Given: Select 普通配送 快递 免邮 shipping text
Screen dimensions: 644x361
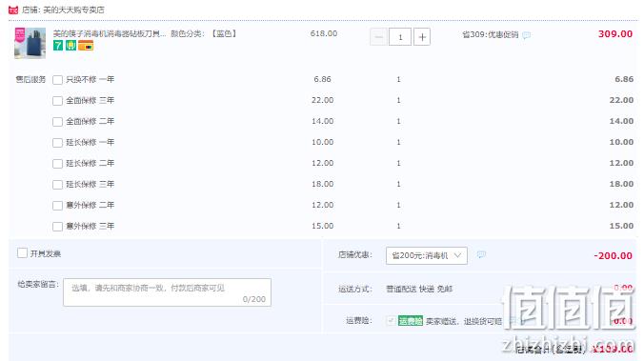Looking at the screenshot, I should click(419, 290).
